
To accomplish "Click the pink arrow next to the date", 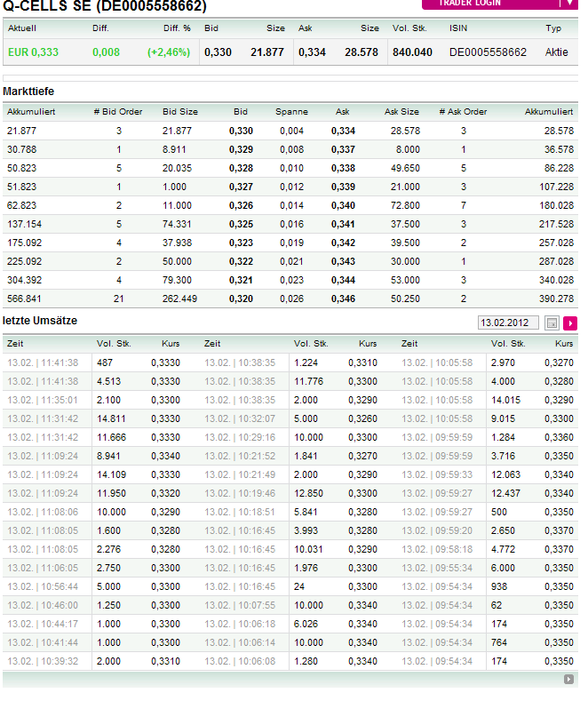I will point(570,323).
